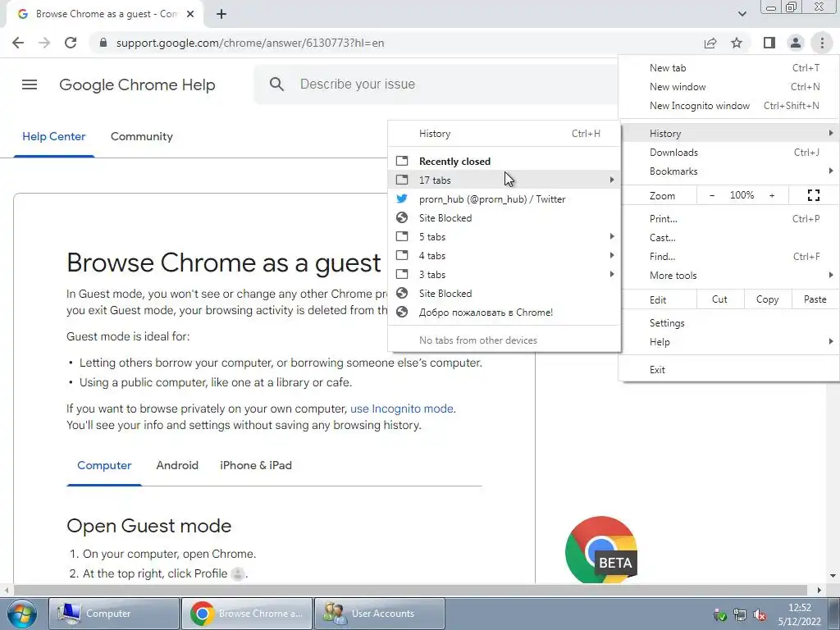This screenshot has height=630, width=840.
Task: Select the Android platform tab
Action: [x=177, y=466]
